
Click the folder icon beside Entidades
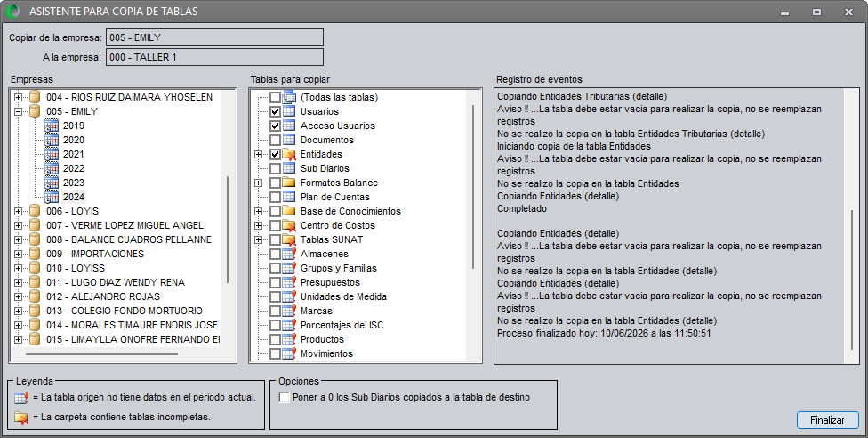(289, 154)
